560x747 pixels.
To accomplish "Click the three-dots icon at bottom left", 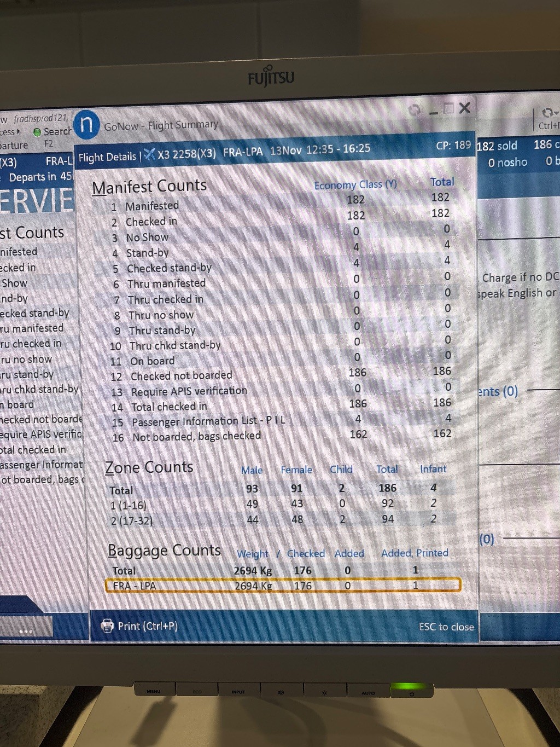I will (26, 631).
